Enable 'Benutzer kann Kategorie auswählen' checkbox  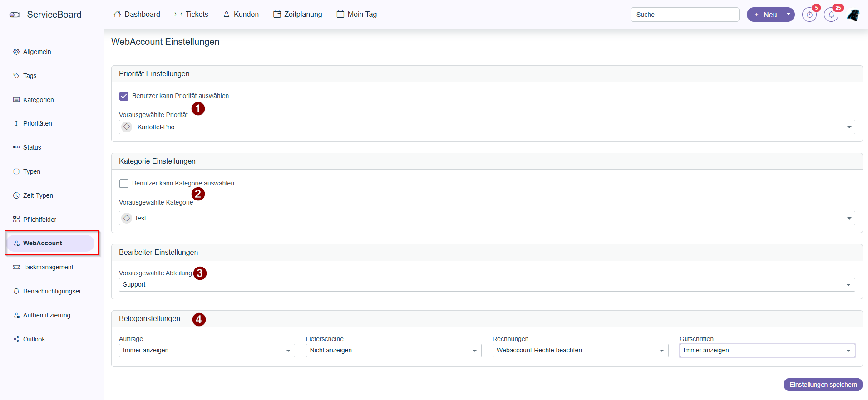pyautogui.click(x=124, y=184)
